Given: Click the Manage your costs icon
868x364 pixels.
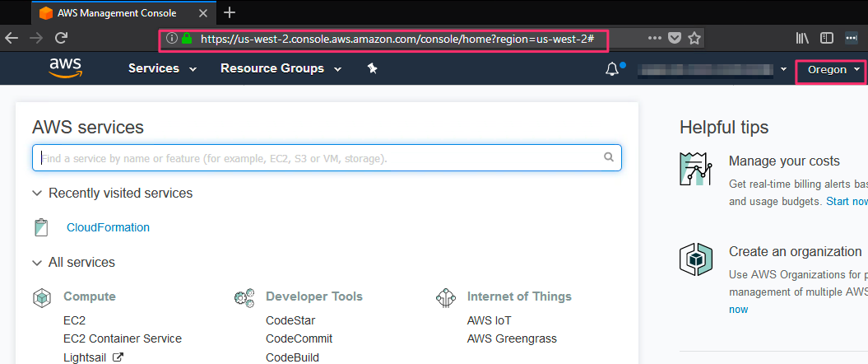Looking at the screenshot, I should point(696,168).
